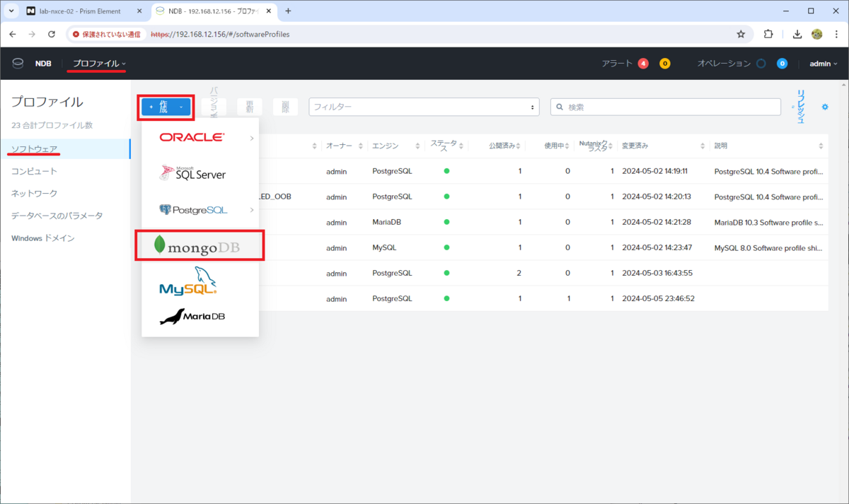Click the リフレッシュ refresh link
Screen dimensions: 849x504
coord(801,107)
